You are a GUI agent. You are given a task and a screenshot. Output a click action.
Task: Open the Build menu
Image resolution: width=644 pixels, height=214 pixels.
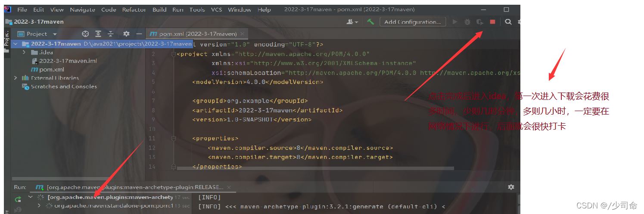(159, 9)
